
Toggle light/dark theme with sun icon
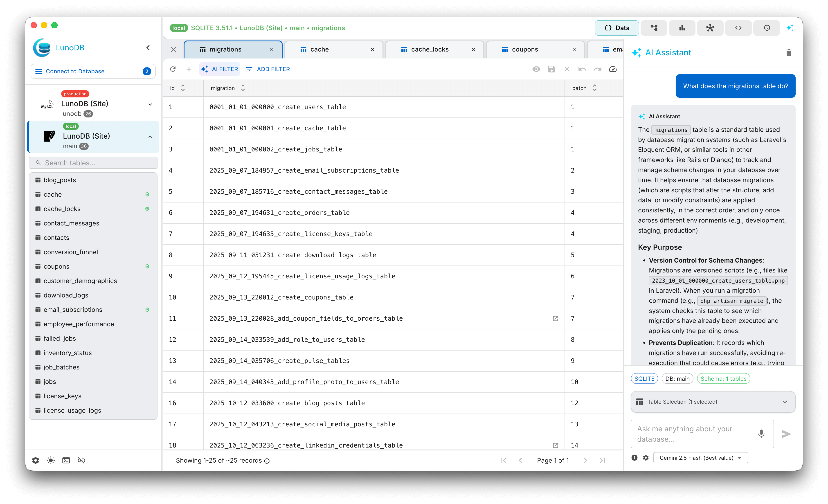[50, 460]
